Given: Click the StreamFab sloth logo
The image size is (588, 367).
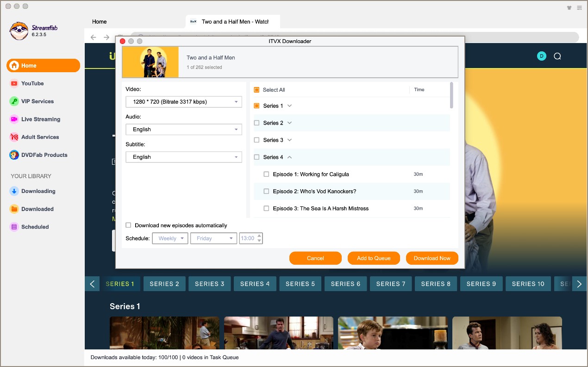Looking at the screenshot, I should coord(19,31).
